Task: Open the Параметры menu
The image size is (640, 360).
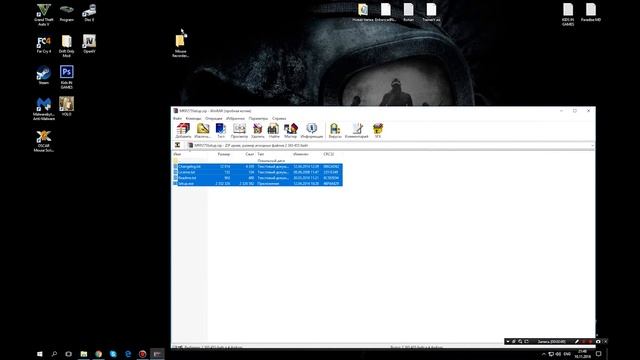Action: click(258, 118)
